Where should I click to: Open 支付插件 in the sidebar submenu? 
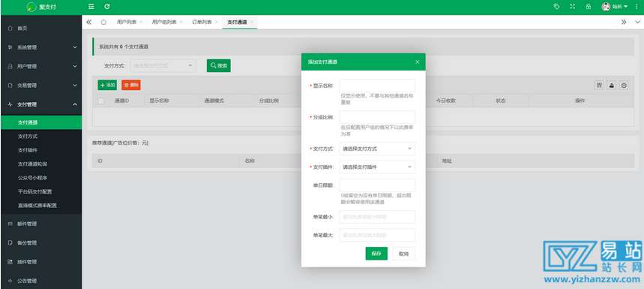pyautogui.click(x=41, y=150)
